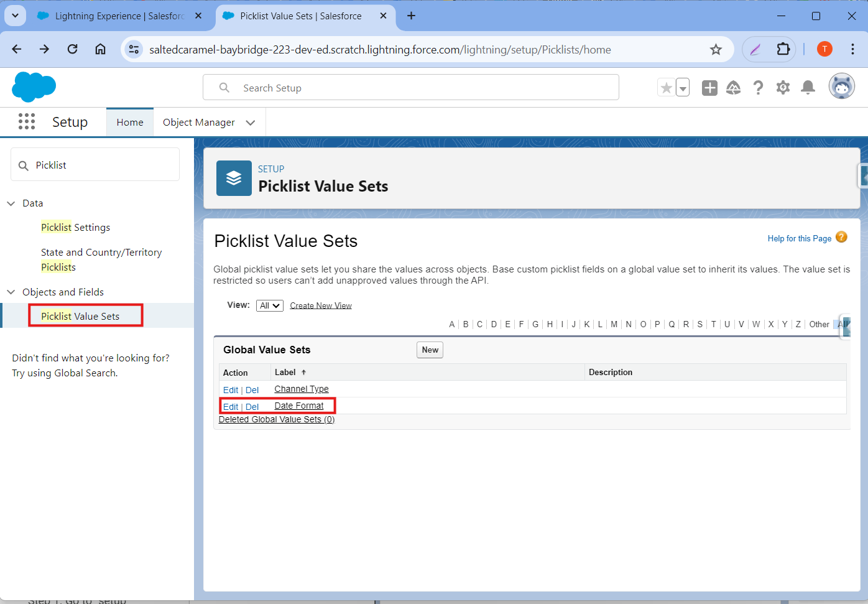Filter list by letter M
This screenshot has height=604, width=868.
(614, 324)
